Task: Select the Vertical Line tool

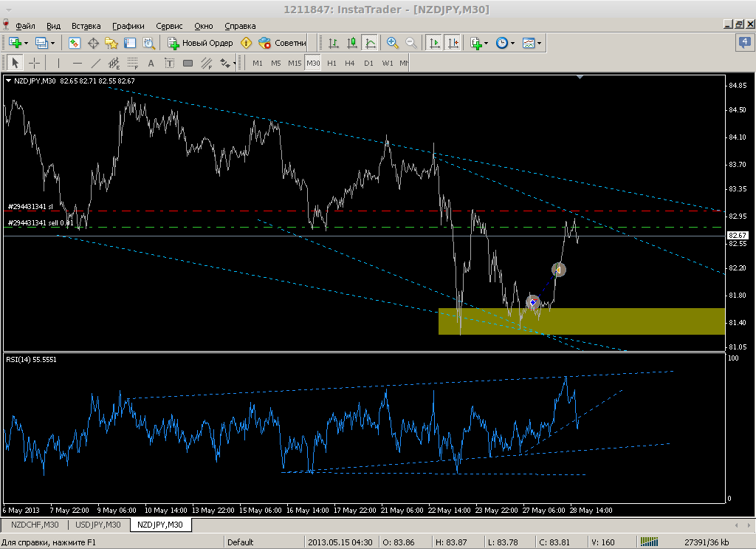Action: tap(58, 63)
